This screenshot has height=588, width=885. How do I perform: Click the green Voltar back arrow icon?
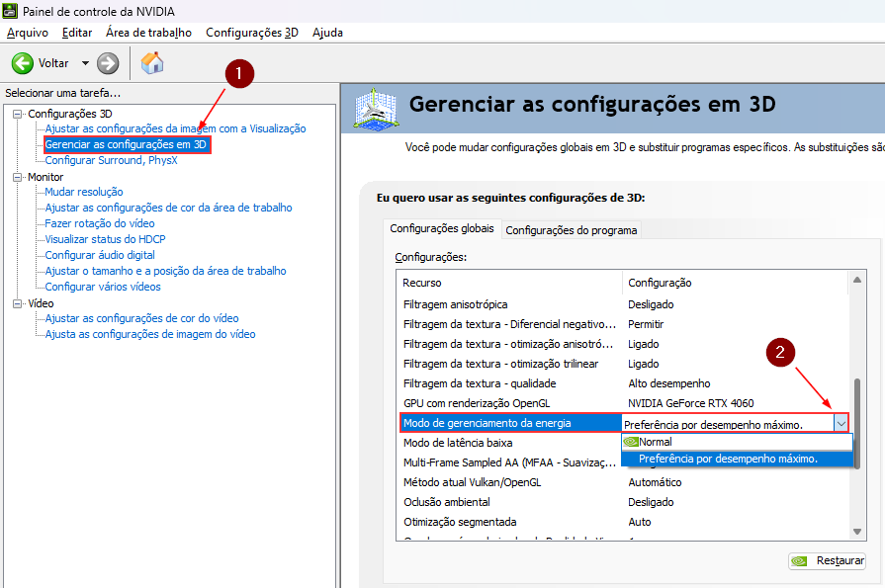22,63
